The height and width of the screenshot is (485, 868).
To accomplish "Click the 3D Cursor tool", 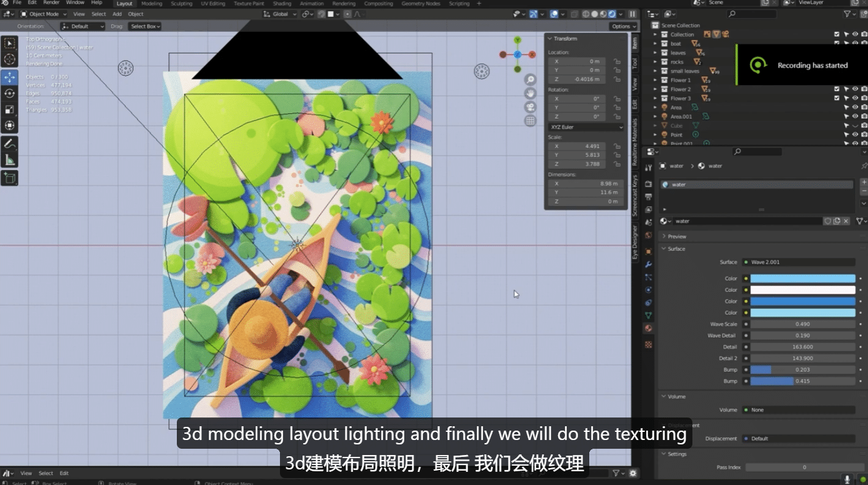I will 9,59.
